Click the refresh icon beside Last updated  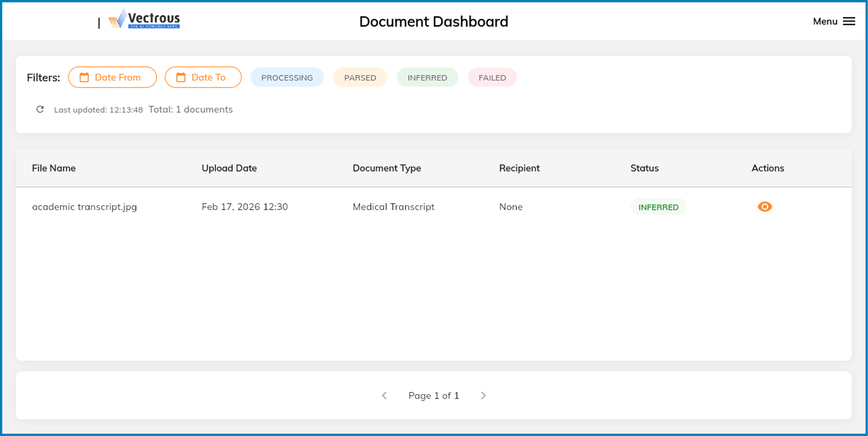[40, 109]
